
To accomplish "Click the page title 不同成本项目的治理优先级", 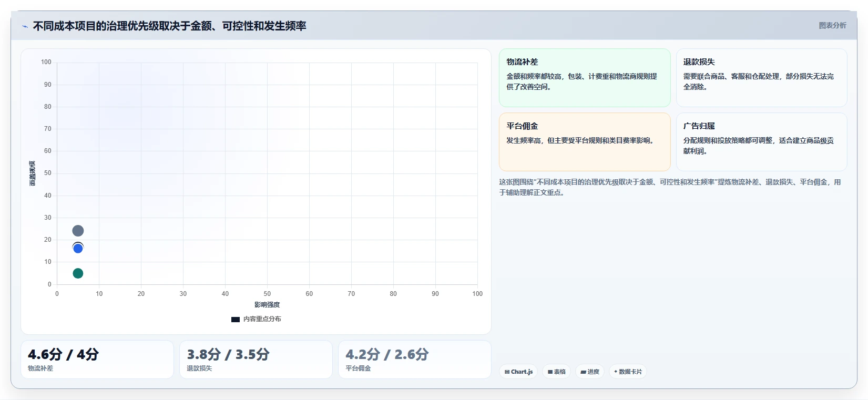I will point(169,26).
